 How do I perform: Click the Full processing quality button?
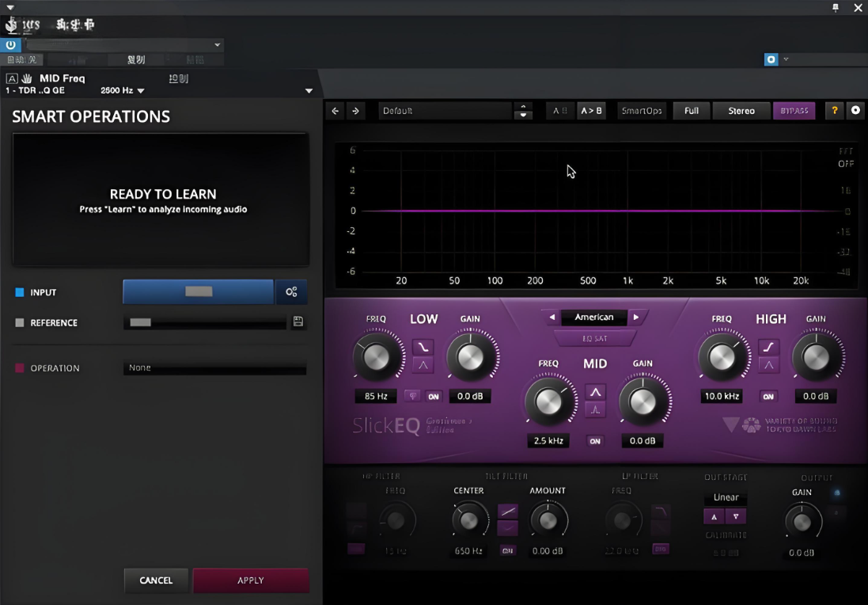(x=692, y=111)
